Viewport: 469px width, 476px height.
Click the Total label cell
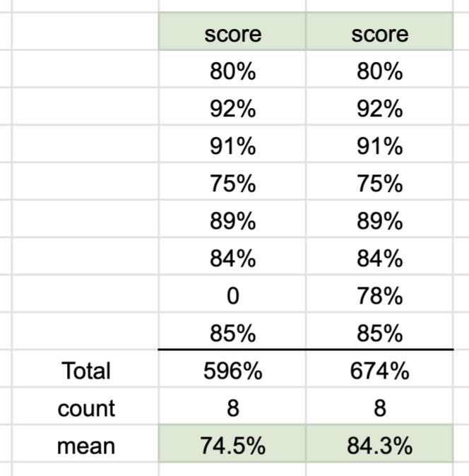coord(85,369)
